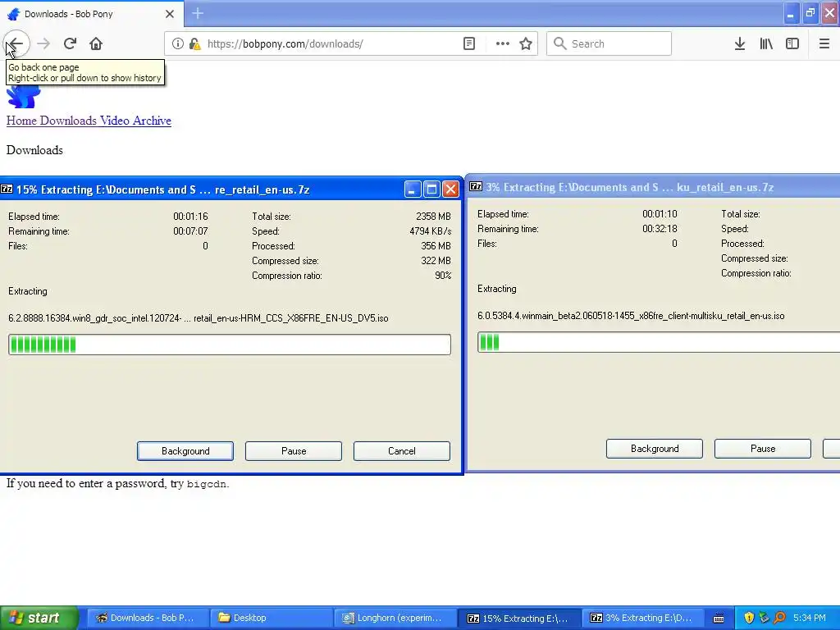Click the 90% compression ratio value
The height and width of the screenshot is (630, 840).
443,276
